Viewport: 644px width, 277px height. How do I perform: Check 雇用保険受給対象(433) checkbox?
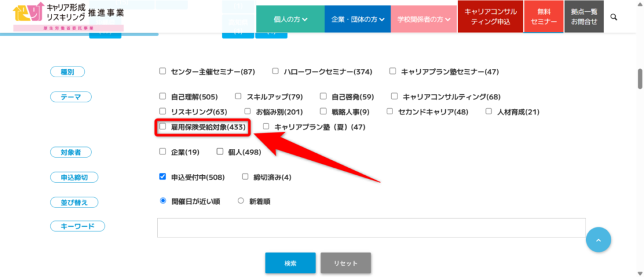163,126
